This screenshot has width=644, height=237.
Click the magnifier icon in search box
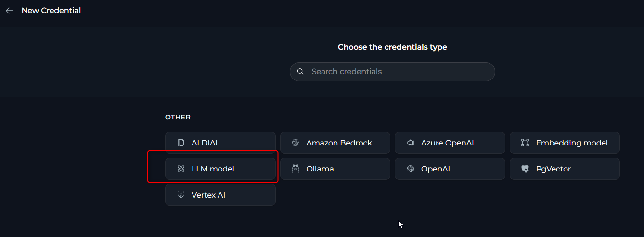tap(300, 72)
